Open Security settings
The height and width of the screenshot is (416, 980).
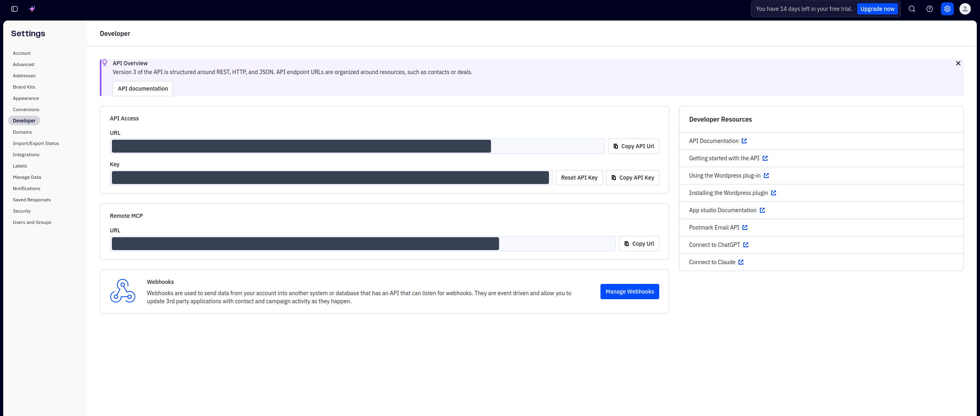22,211
